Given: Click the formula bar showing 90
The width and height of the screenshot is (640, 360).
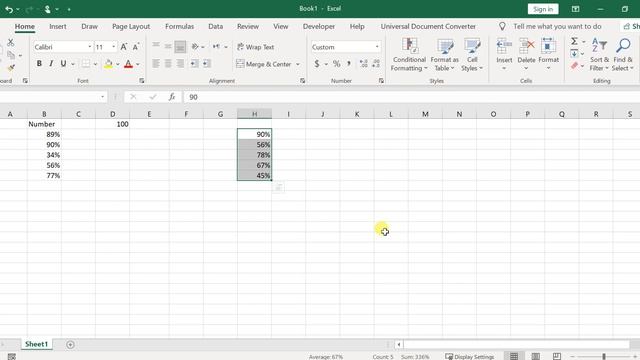Looking at the screenshot, I should click(411, 97).
